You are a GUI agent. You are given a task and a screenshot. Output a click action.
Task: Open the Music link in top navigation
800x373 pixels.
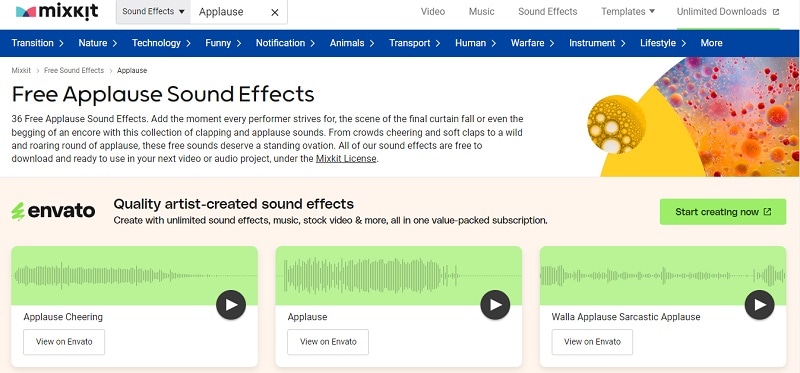482,12
